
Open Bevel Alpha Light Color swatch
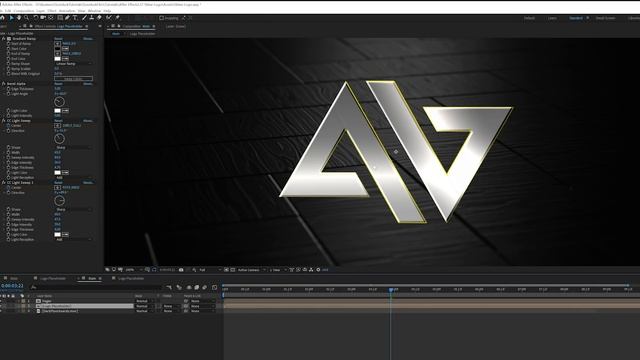tap(58, 111)
